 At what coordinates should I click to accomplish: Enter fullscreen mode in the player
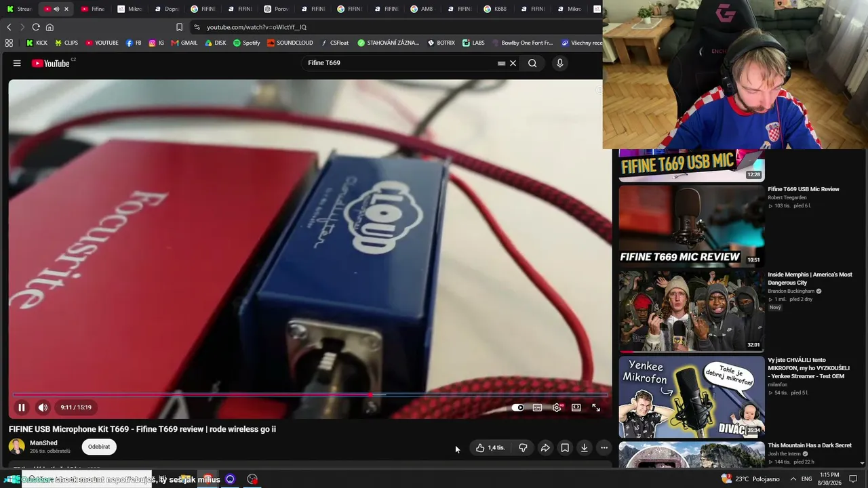(595, 407)
